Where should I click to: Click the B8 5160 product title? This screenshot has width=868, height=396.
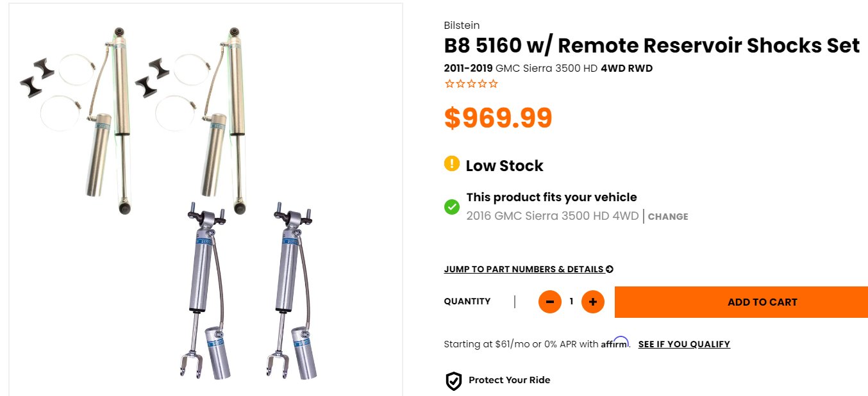652,46
